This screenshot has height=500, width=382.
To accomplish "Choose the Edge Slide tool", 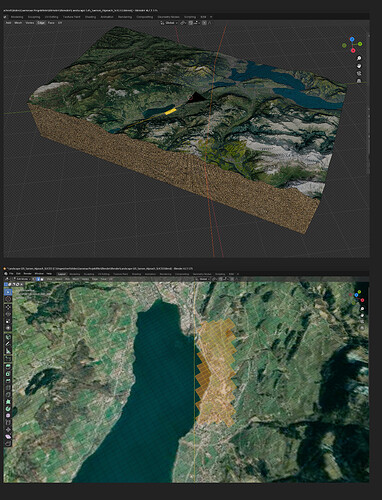I will pos(8,422).
